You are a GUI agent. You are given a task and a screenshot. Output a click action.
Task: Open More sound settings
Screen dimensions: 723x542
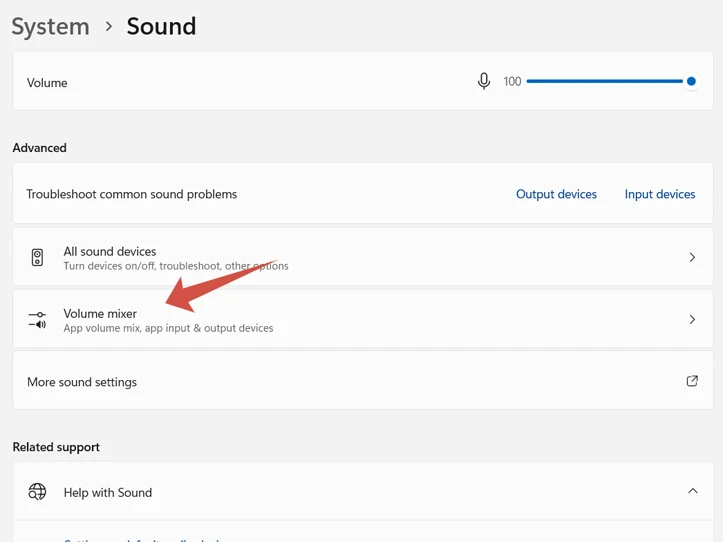pos(82,382)
